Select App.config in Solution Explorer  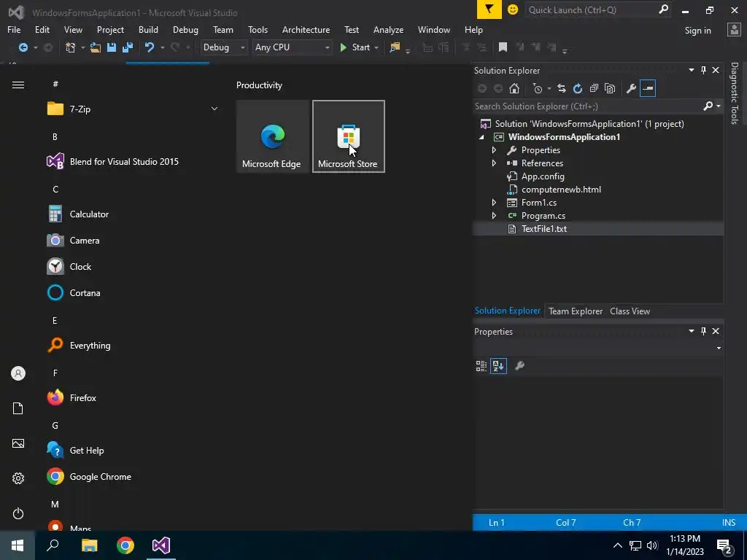point(543,176)
